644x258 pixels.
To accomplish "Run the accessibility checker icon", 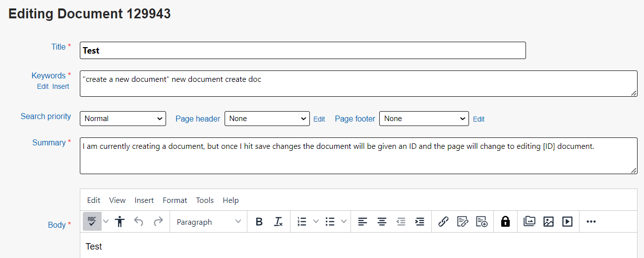I will [119, 222].
